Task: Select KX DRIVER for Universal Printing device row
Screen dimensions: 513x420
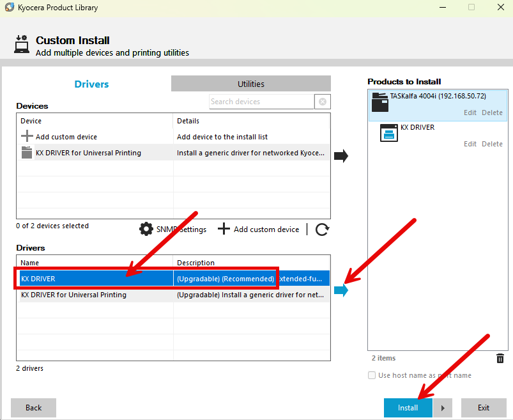Action: pyautogui.click(x=173, y=153)
